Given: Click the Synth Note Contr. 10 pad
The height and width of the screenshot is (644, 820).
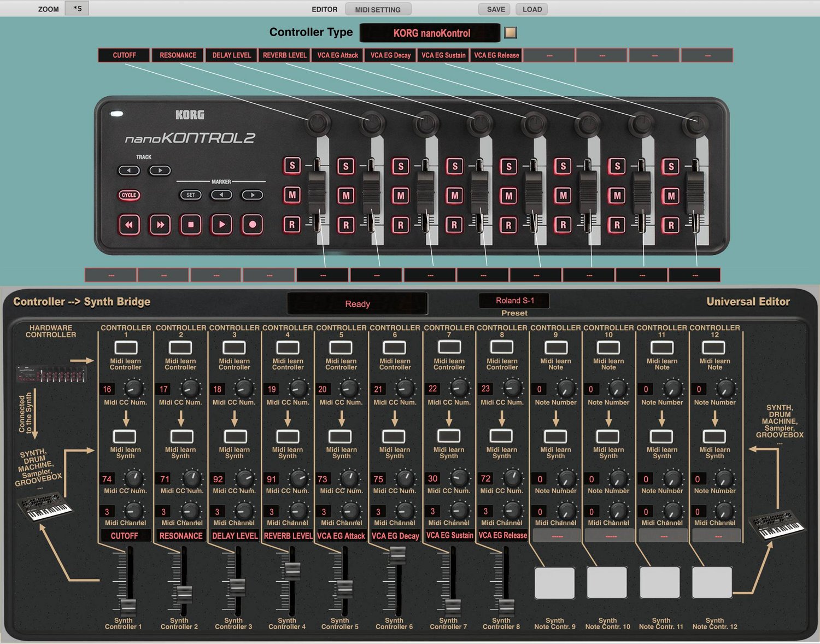Looking at the screenshot, I should [607, 583].
